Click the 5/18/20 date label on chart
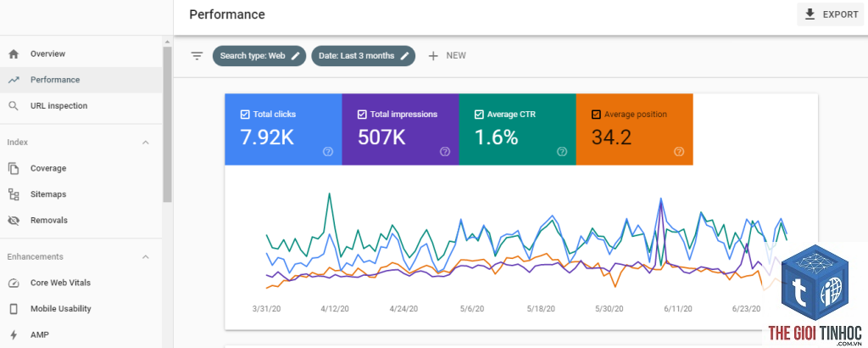868x348 pixels. click(x=541, y=309)
